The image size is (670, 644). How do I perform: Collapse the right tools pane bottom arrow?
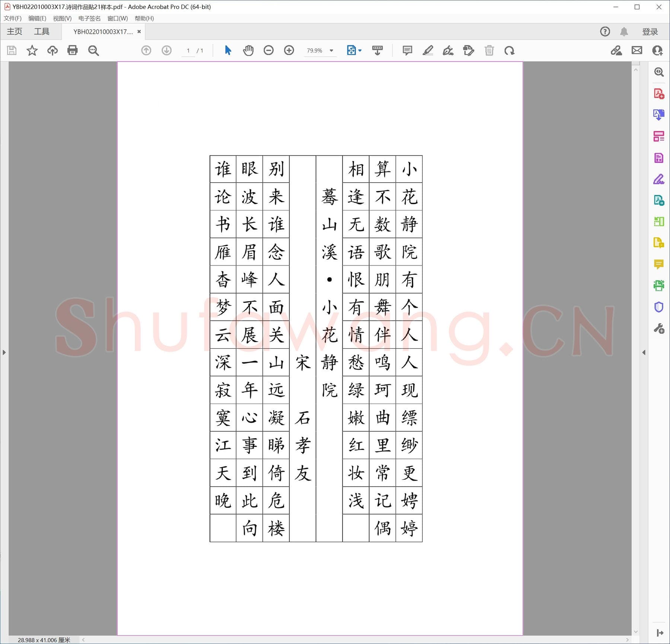(x=660, y=632)
